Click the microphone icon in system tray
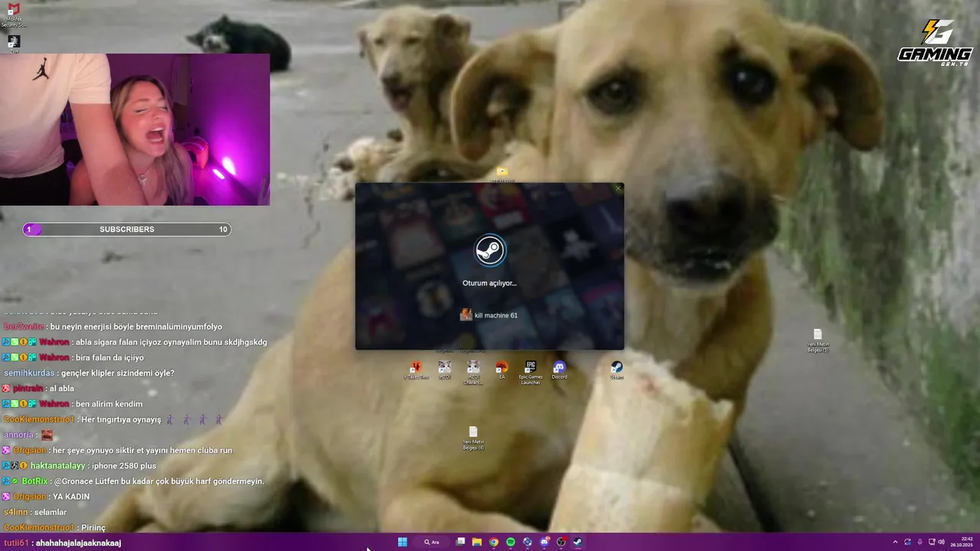980x551 pixels. 920,542
